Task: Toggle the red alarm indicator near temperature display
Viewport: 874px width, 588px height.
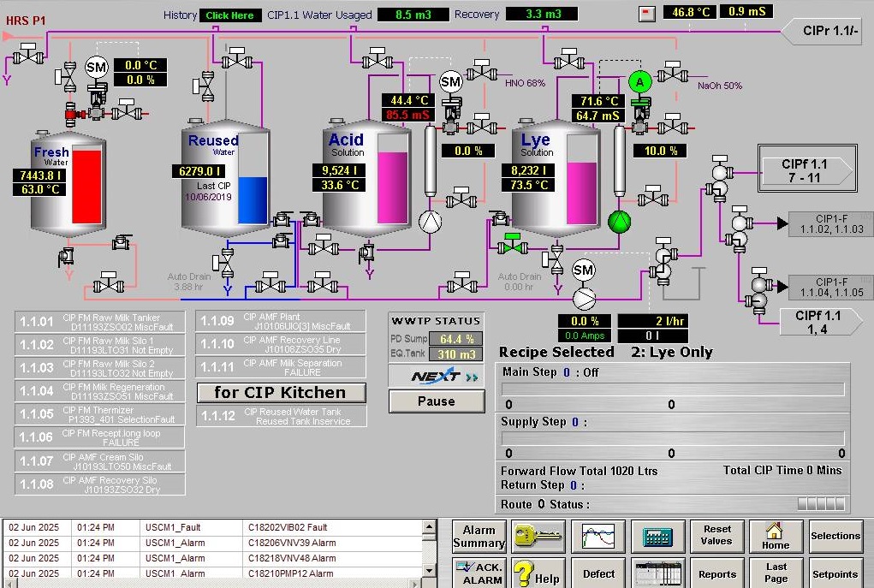Action: 647,14
